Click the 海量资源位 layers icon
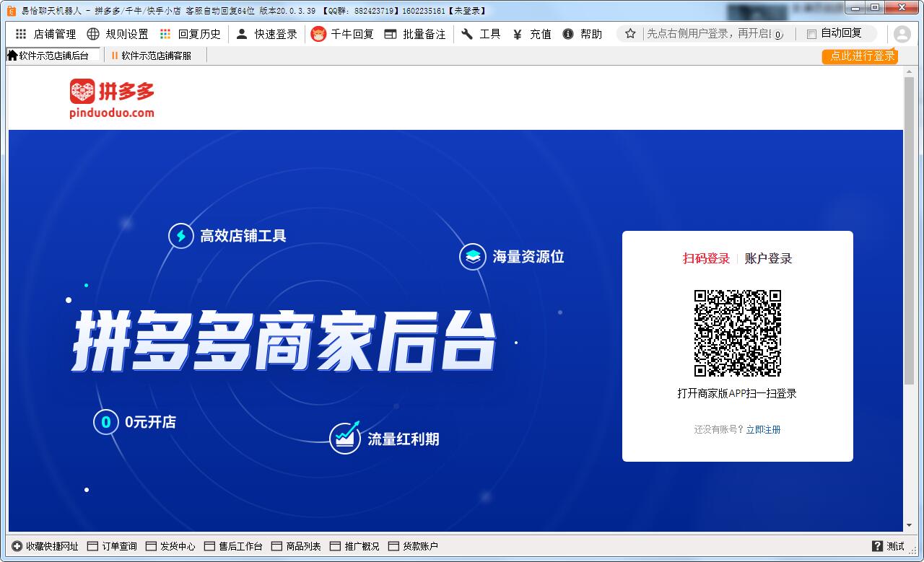Image resolution: width=924 pixels, height=562 pixels. (473, 257)
